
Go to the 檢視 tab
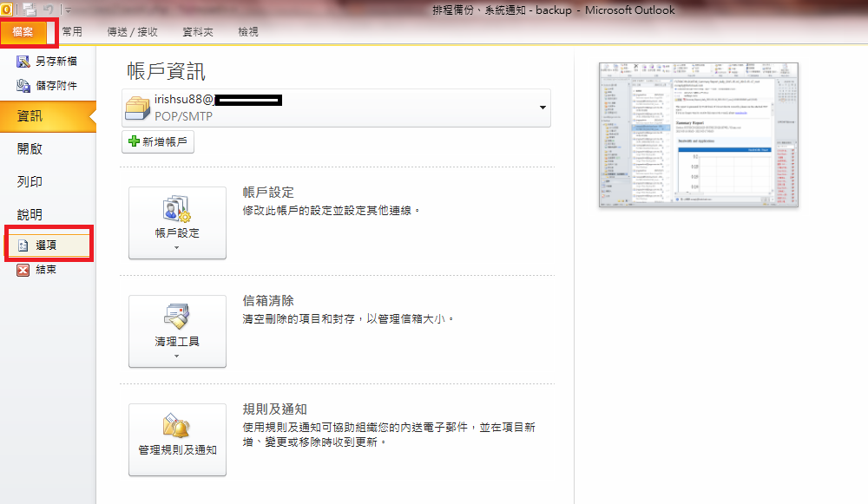[x=248, y=32]
